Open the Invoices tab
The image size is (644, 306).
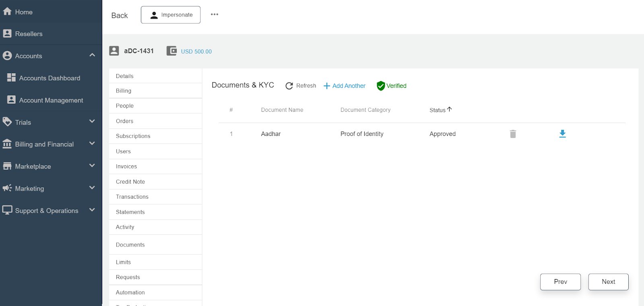(155, 166)
